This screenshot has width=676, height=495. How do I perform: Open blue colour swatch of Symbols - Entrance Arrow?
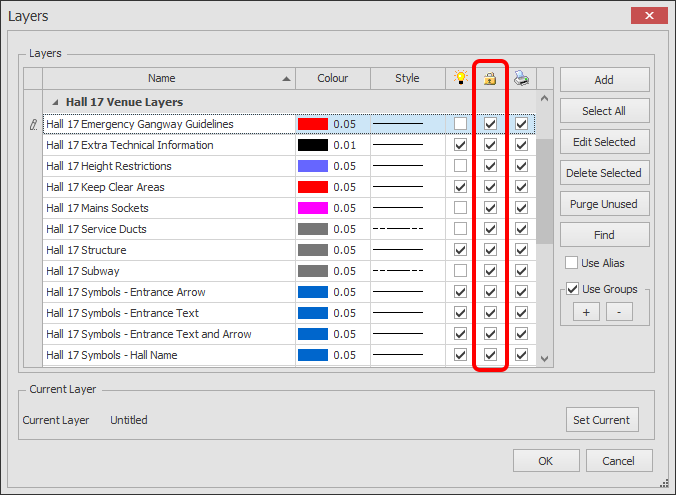pyautogui.click(x=313, y=292)
